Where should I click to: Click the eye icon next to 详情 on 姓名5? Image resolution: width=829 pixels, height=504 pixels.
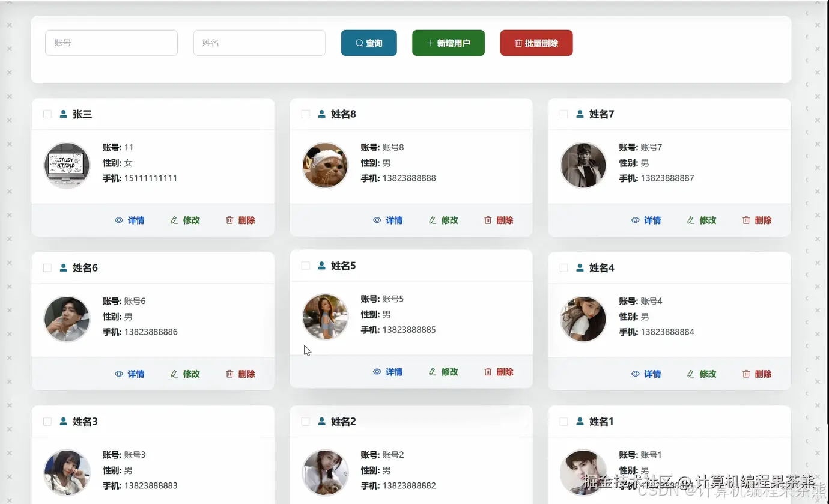click(x=377, y=372)
